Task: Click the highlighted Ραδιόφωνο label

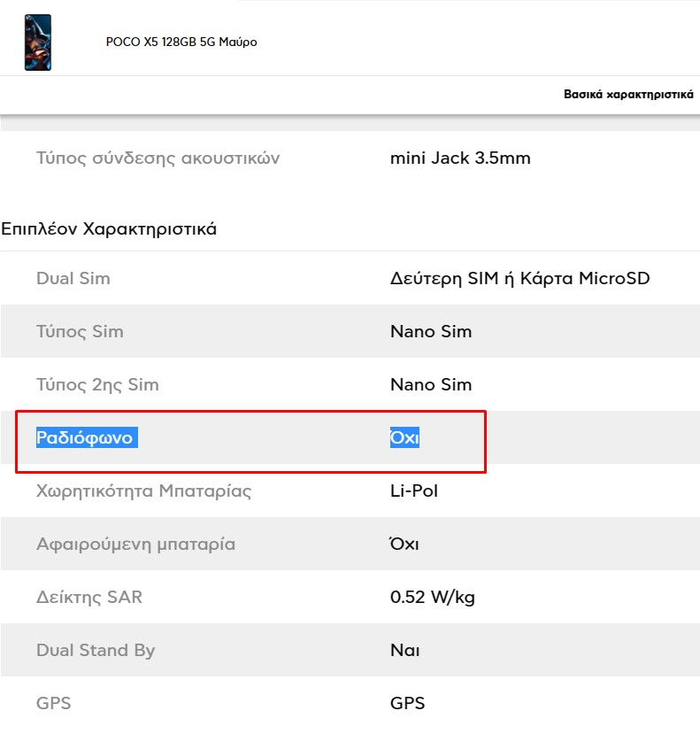Action: point(87,437)
